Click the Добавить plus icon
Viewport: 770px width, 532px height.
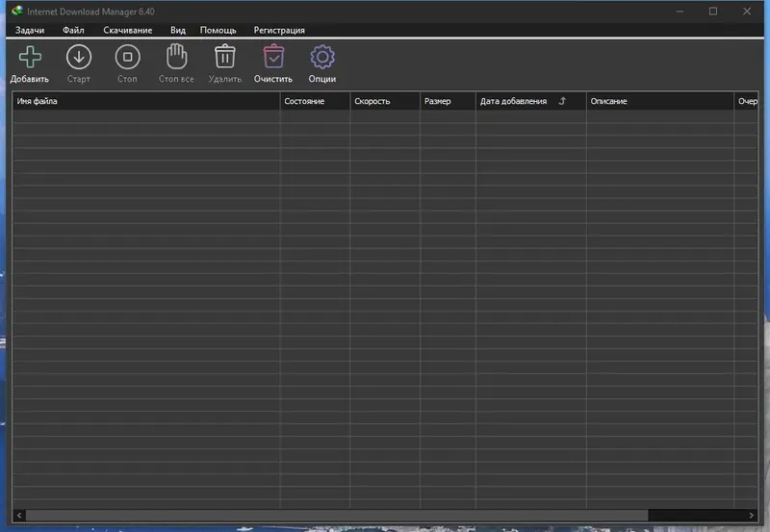pos(30,57)
